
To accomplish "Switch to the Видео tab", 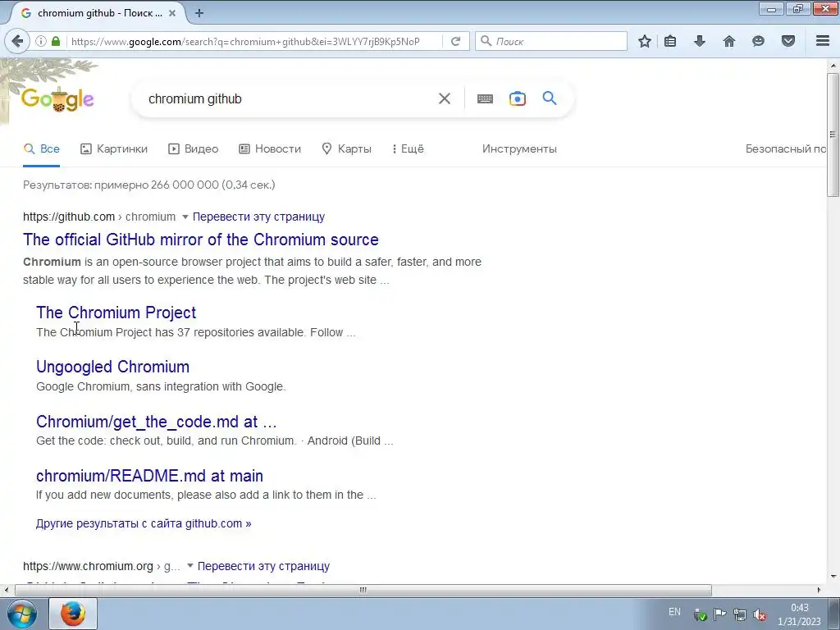I will [x=194, y=149].
